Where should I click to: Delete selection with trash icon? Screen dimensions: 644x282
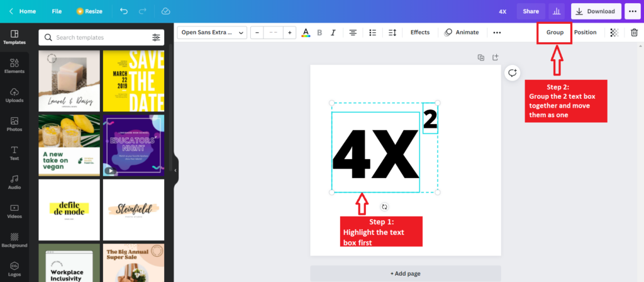click(634, 33)
